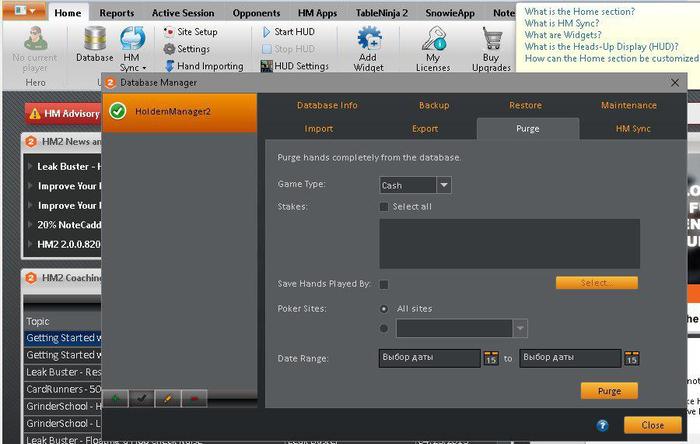Open 'What is HM Sync?' help link
Viewport: 700px width, 444px height.
[562, 23]
